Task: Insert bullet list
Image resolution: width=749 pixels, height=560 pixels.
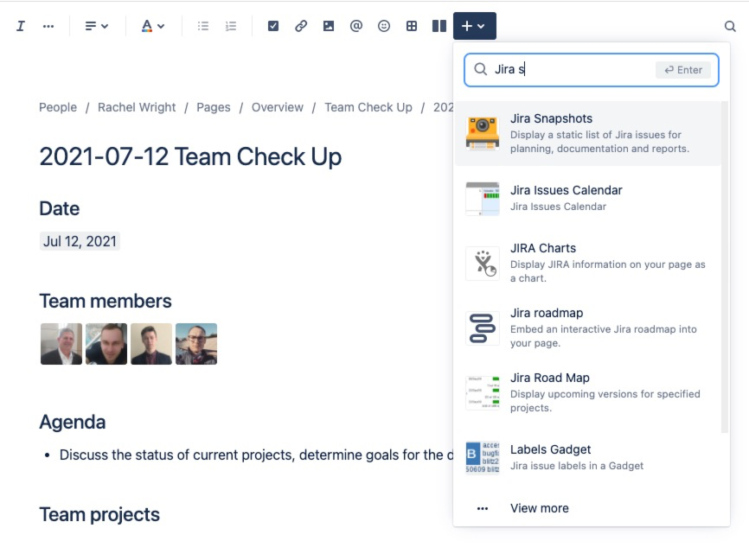Action: pos(203,26)
